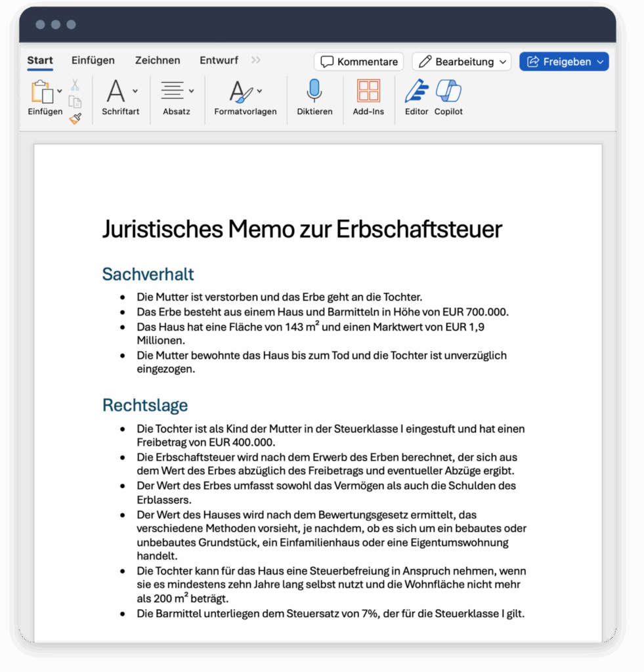
Task: Expand hidden ribbon tabs via chevron
Action: (255, 59)
